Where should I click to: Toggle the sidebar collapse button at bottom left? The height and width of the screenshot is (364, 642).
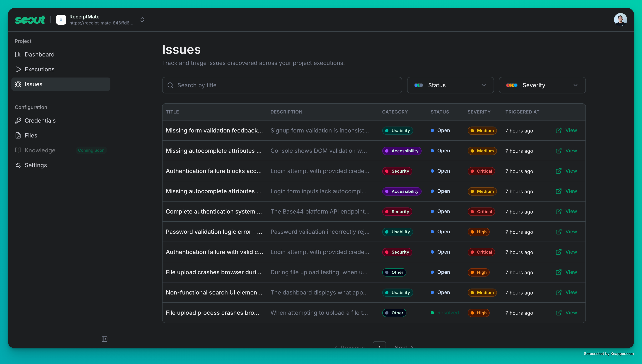coord(104,339)
